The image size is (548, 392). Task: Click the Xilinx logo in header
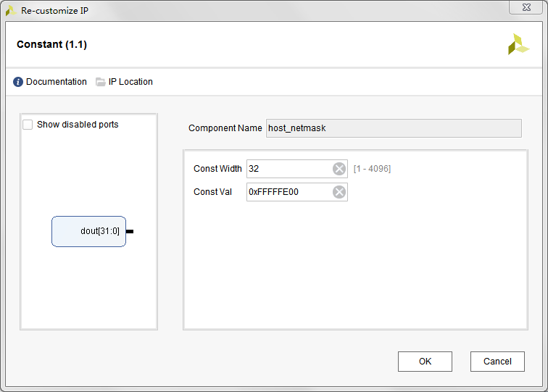(518, 44)
